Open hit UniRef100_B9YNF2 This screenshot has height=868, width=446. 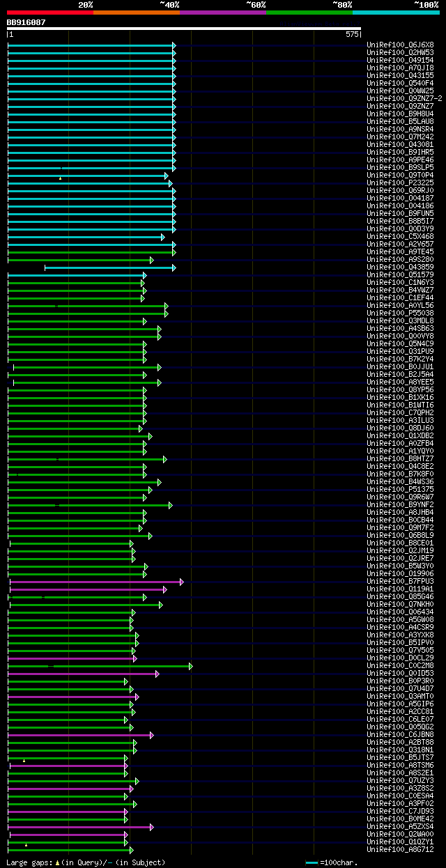point(400,504)
